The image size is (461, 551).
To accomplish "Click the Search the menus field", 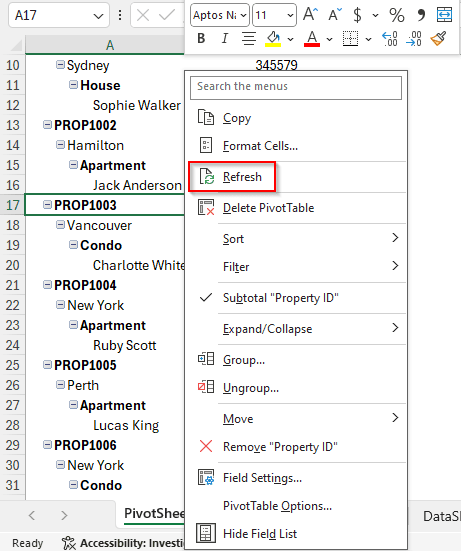I will 296,87.
